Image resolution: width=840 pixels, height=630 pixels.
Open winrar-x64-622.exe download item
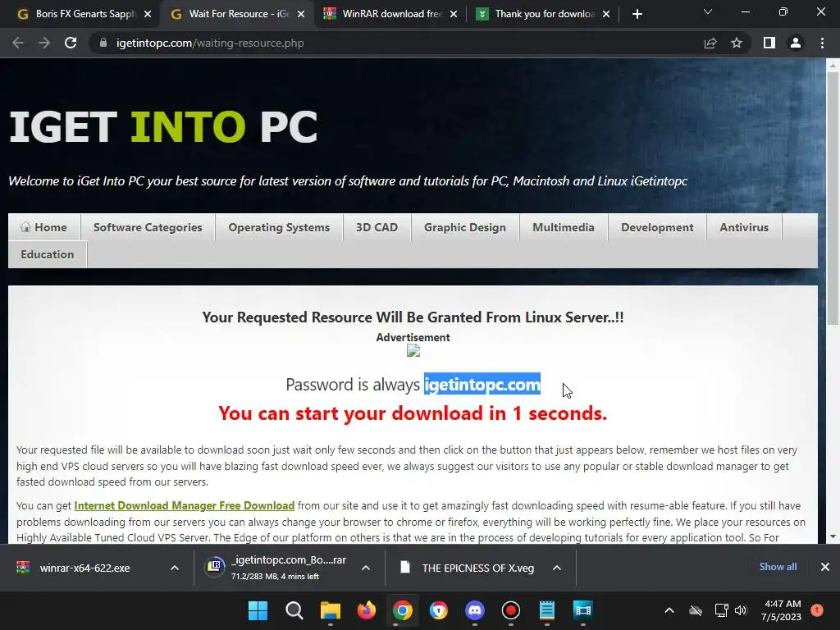coord(85,568)
